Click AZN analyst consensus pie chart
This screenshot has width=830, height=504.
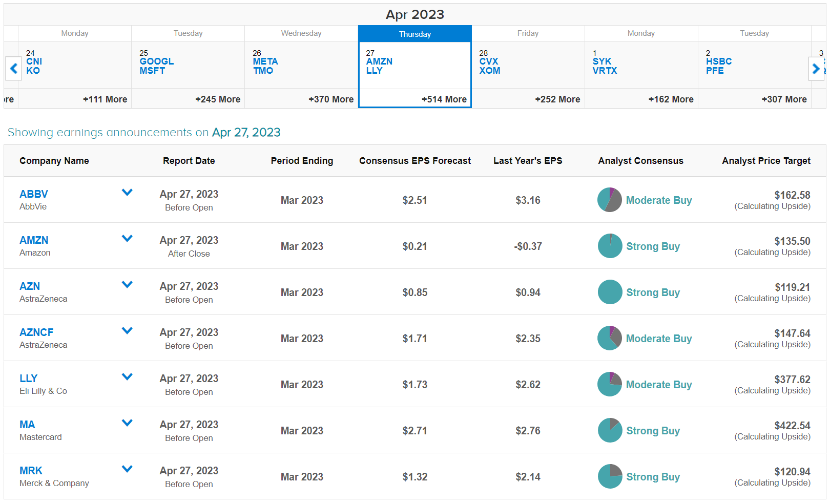pos(610,292)
